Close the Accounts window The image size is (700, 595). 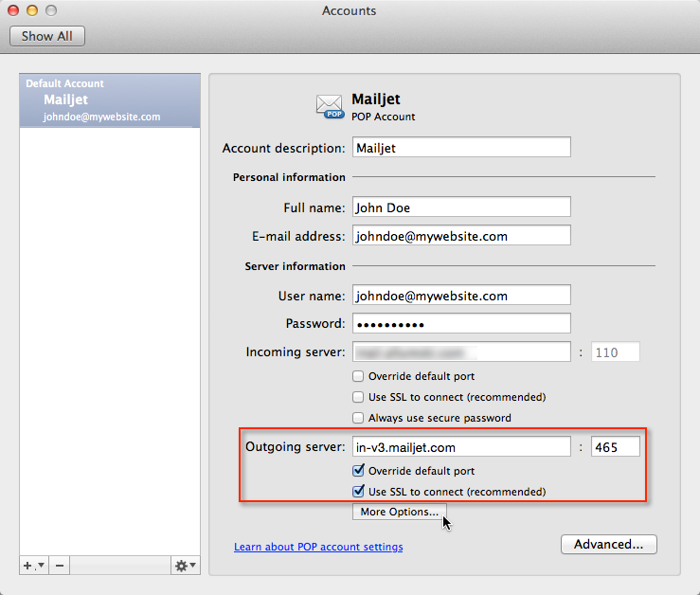[x=13, y=10]
